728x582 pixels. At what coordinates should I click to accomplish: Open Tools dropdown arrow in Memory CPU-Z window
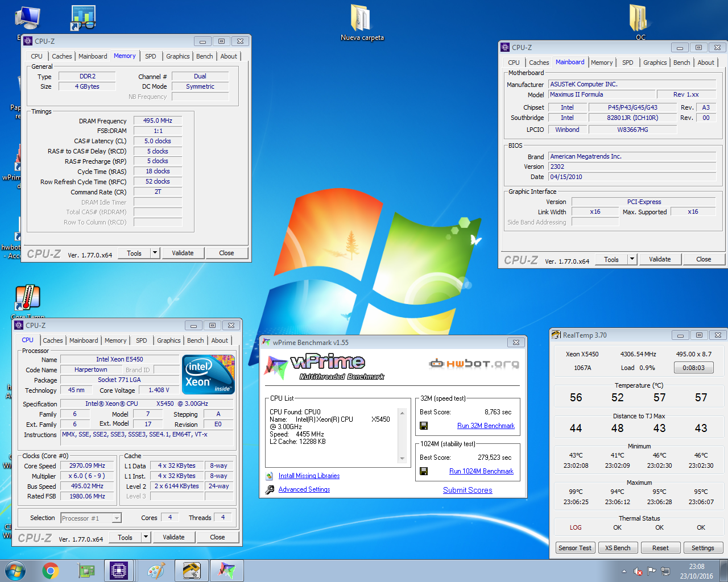tap(155, 253)
